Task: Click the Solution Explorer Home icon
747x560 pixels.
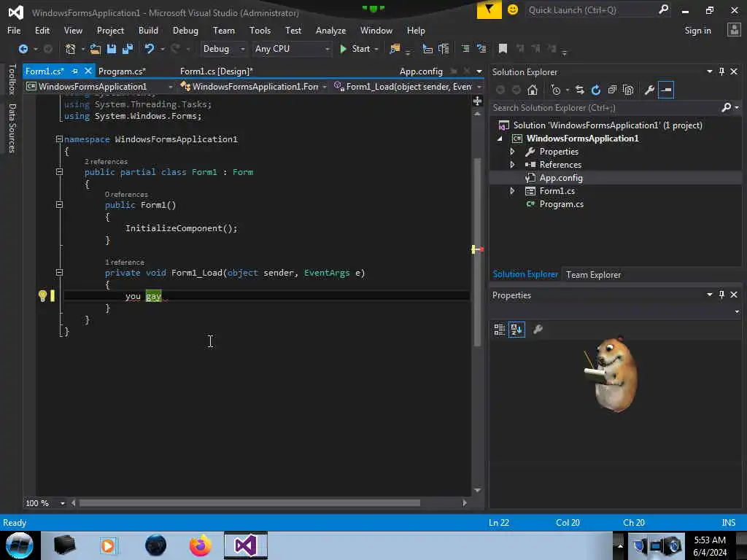Action: [533, 90]
